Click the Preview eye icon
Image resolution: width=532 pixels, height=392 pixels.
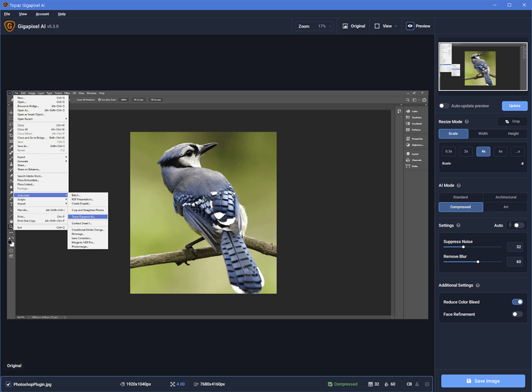pyautogui.click(x=410, y=26)
